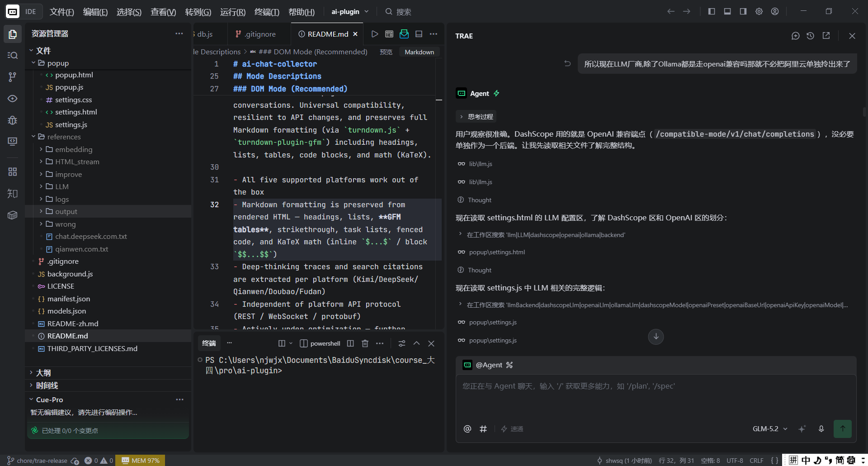Viewport: 868px width, 466px height.
Task: Open the 文件(F) menu
Action: [x=61, y=12]
